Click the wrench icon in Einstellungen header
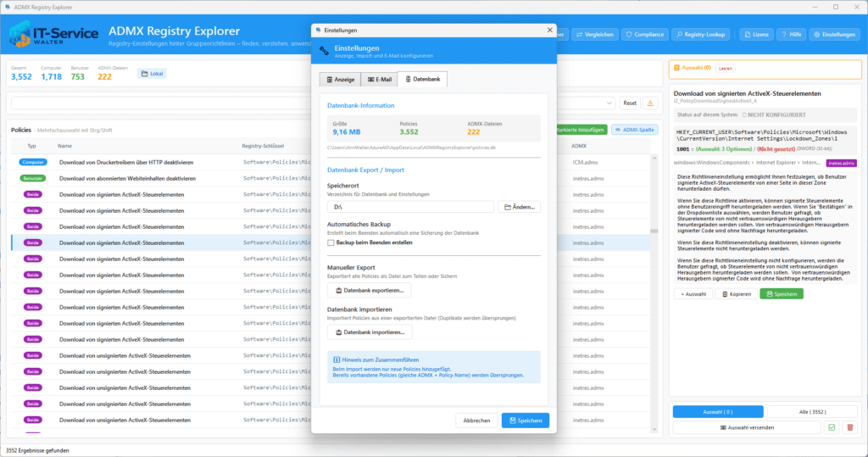This screenshot has height=457, width=868. 324,51
